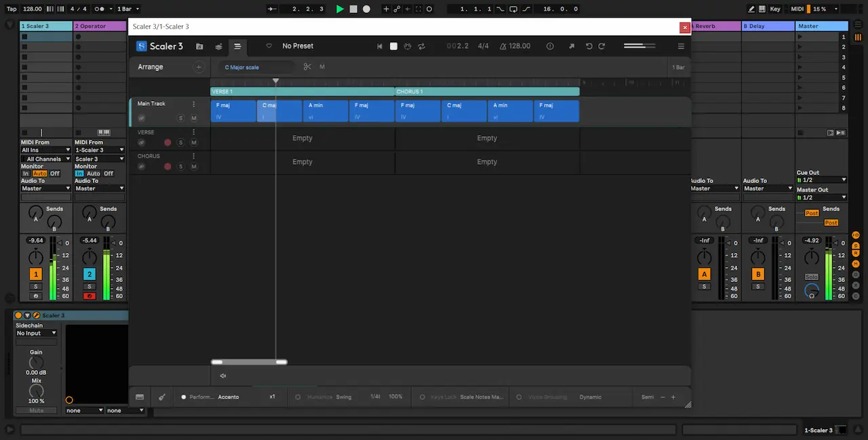Rewind Scaler playback to start

(380, 46)
